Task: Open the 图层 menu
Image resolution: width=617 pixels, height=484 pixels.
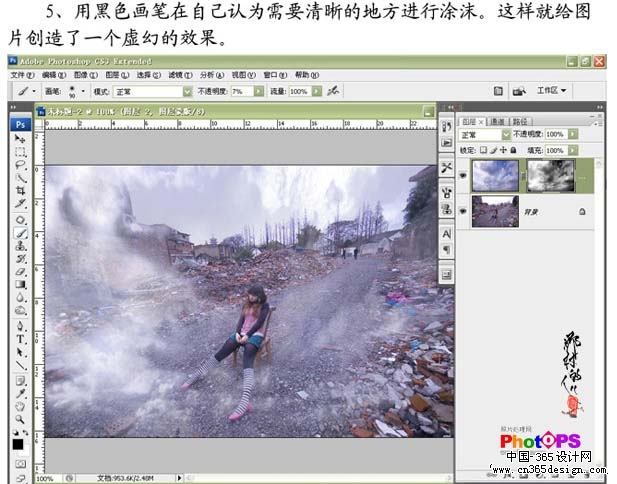Action: tap(117, 75)
